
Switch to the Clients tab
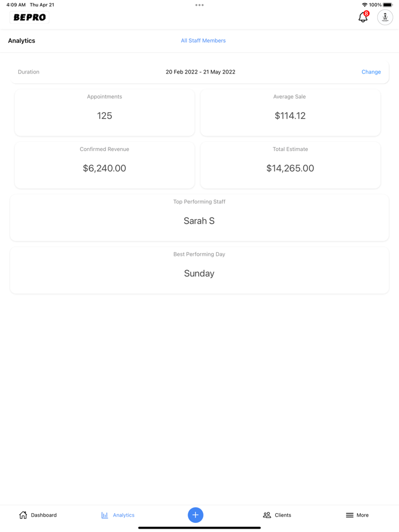(283, 515)
